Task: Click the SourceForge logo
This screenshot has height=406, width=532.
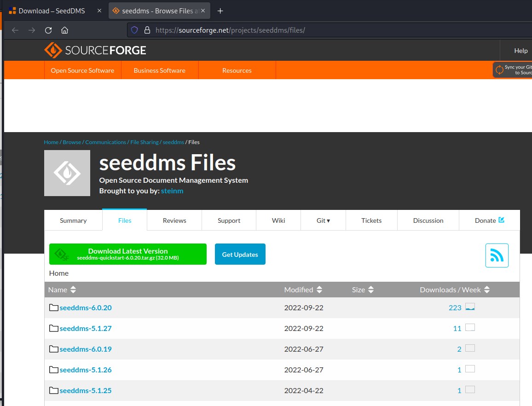Action: coord(95,50)
